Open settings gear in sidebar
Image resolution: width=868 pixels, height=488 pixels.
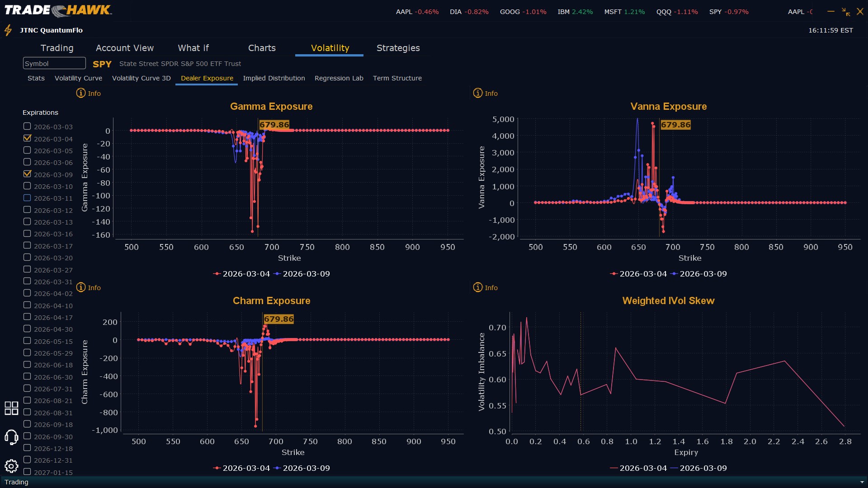[x=11, y=466]
